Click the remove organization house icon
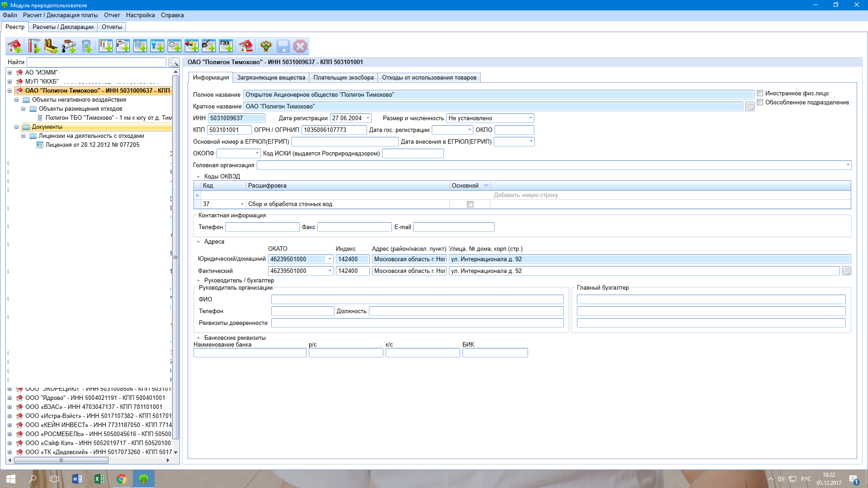Screen dimensions: 868x488 pyautogui.click(x=246, y=46)
